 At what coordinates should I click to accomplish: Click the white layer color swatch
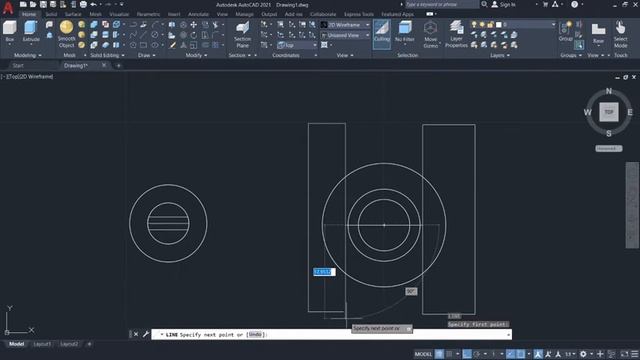[x=499, y=24]
